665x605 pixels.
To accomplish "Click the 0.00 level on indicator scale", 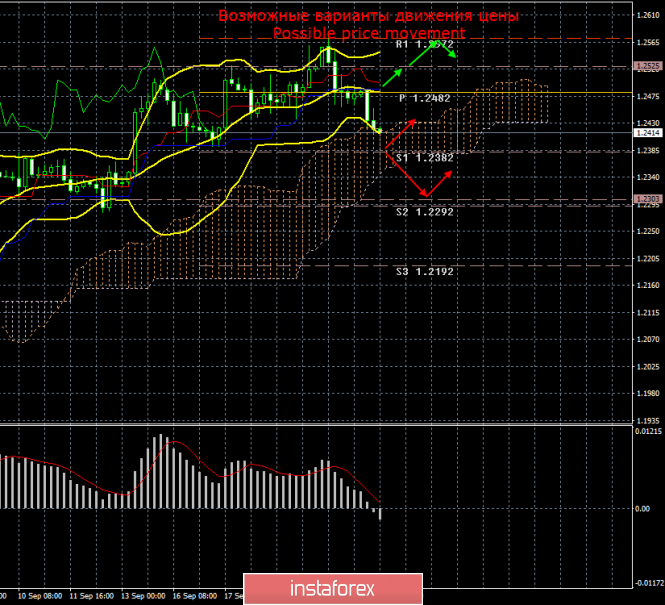I will (645, 509).
